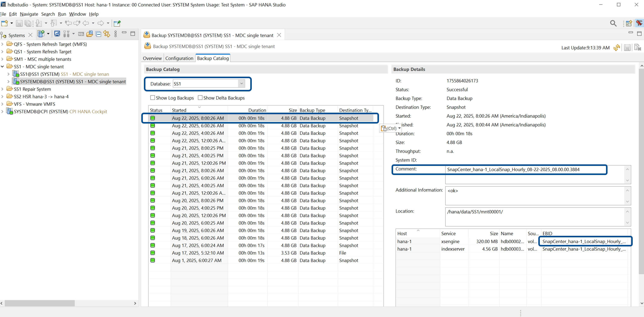Enable the Show Delta Backups checkbox

point(200,98)
